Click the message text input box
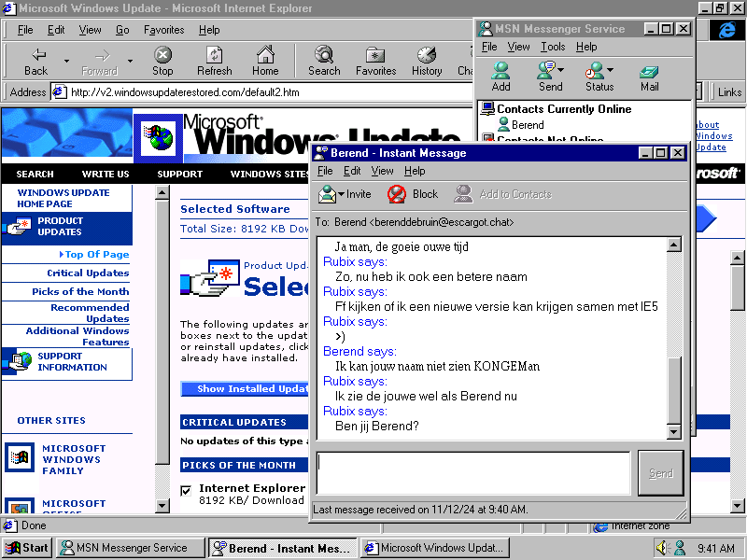 pyautogui.click(x=473, y=473)
